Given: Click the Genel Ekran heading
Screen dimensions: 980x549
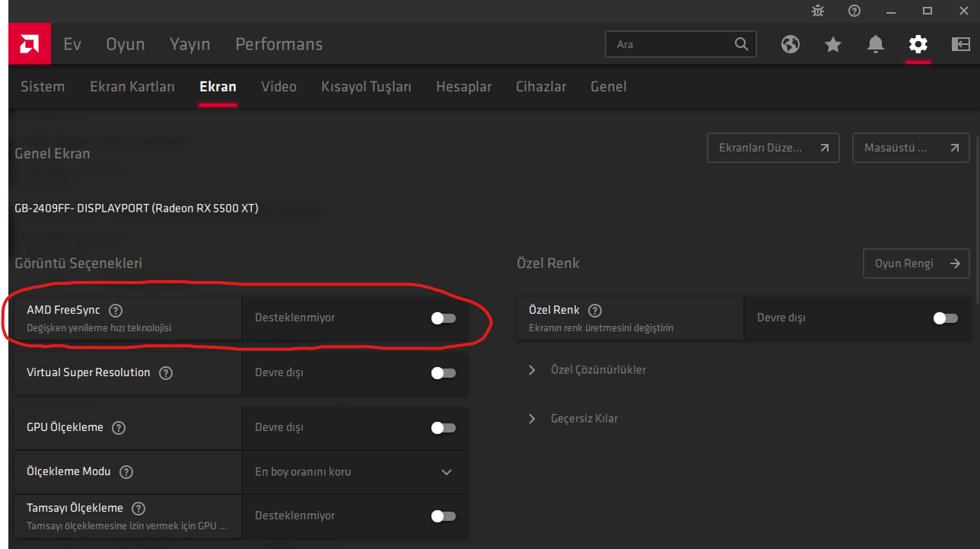Looking at the screenshot, I should point(52,154).
